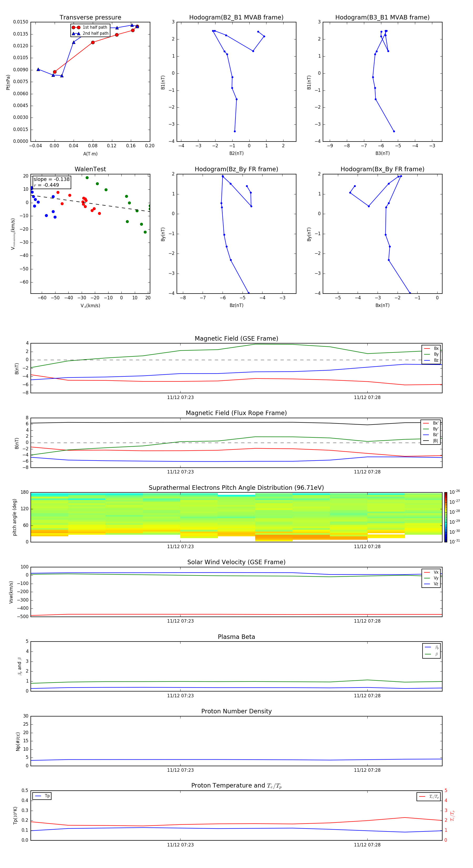
Task: Click the 'V remaining (km/s)' axis label
Action: pyautogui.click(x=13, y=234)
